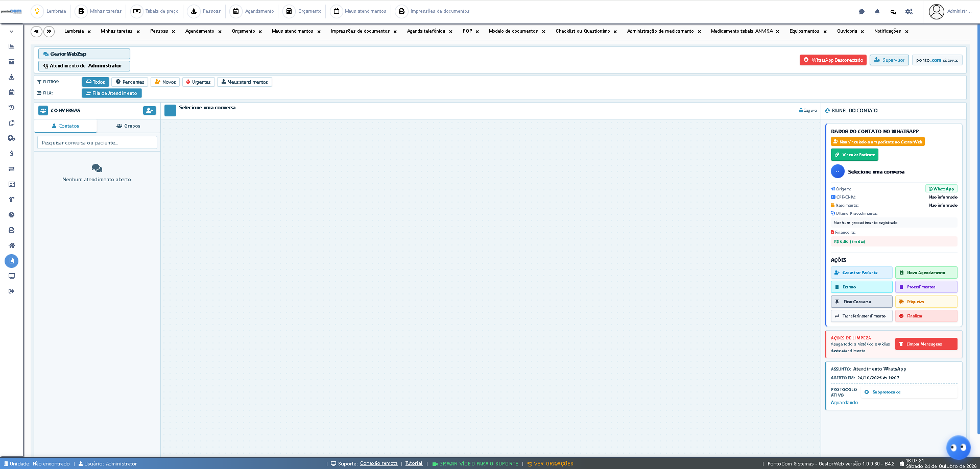This screenshot has height=469, width=980.
Task: Open the Conexão remota support link
Action: click(x=378, y=463)
